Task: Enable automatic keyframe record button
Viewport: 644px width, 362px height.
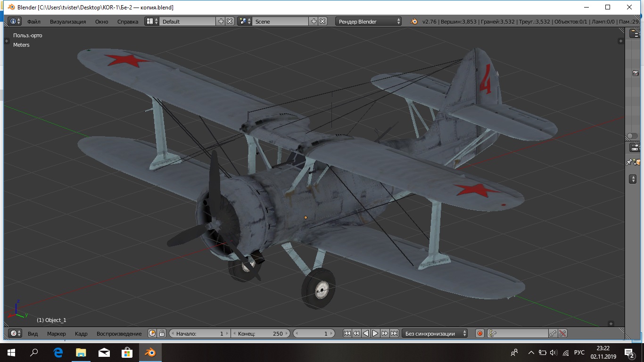Action: click(479, 333)
